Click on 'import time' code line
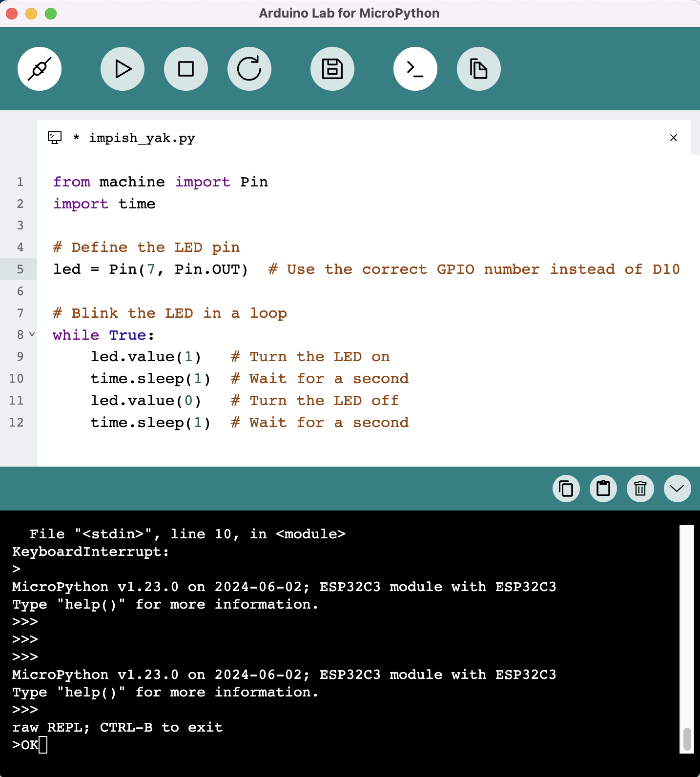The height and width of the screenshot is (777, 700). point(104,204)
